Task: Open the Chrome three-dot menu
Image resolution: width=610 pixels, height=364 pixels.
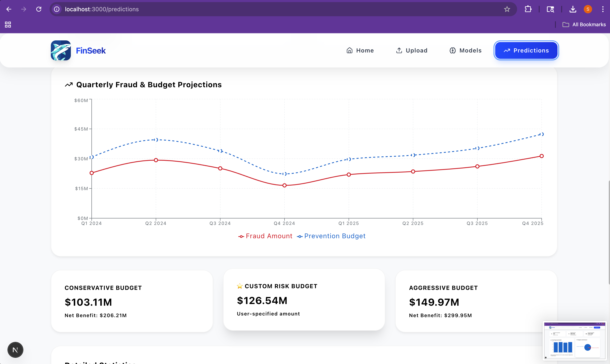Action: coord(603,9)
